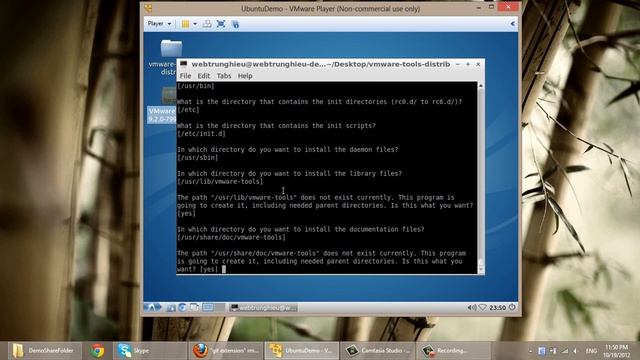Open the terminal's Help menu
The width and height of the screenshot is (640, 360).
pos(245,76)
